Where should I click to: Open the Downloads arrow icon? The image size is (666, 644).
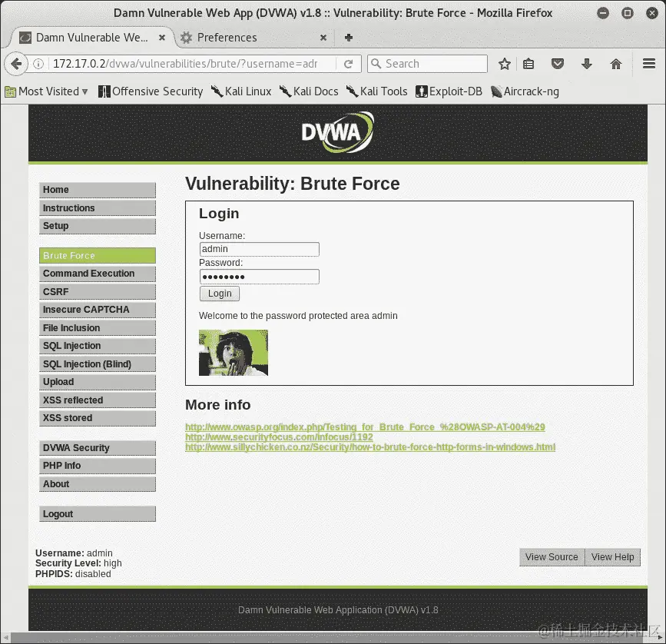[x=587, y=64]
